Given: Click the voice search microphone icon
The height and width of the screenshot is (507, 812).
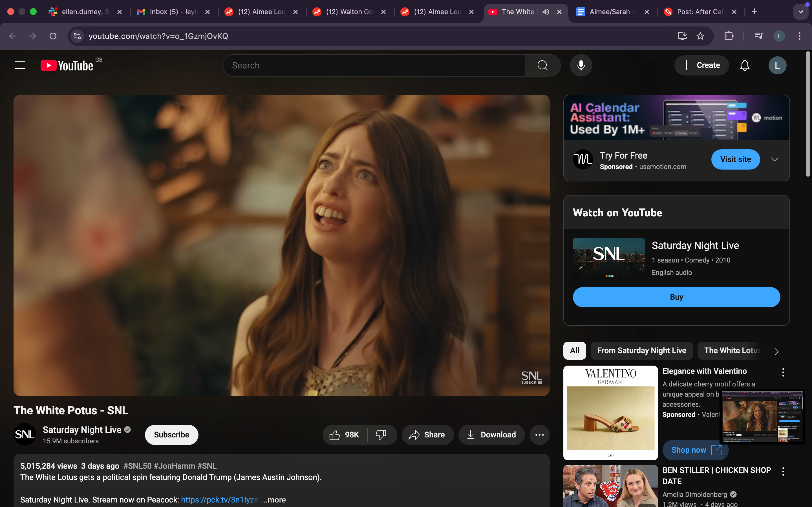Looking at the screenshot, I should point(581,65).
